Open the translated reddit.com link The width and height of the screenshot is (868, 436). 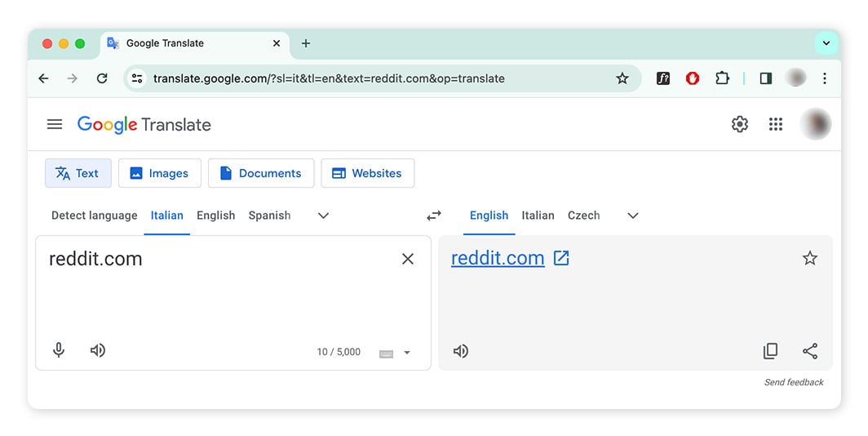498,258
